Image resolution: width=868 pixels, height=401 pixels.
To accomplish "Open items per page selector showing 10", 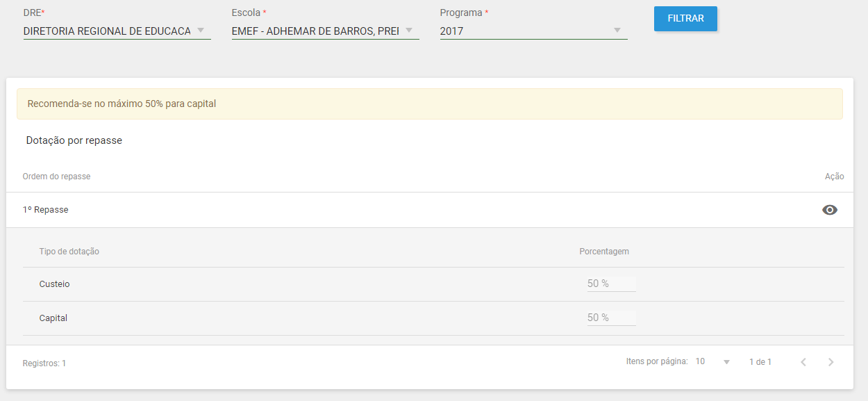I will (x=713, y=362).
